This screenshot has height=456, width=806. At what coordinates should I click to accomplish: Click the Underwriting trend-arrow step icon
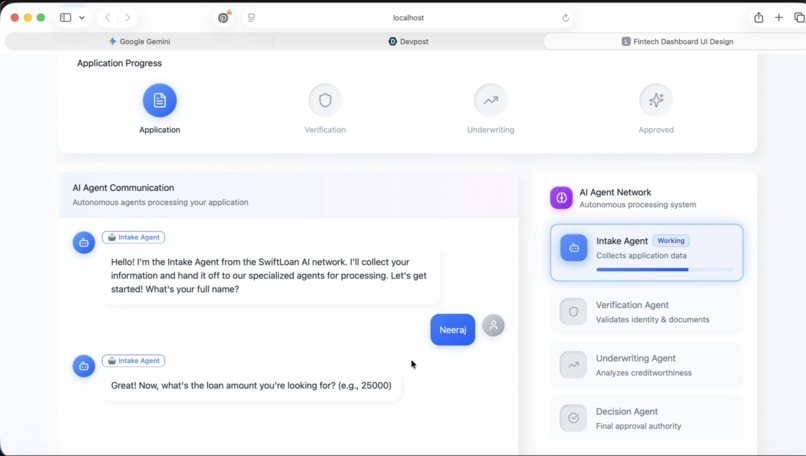490,100
